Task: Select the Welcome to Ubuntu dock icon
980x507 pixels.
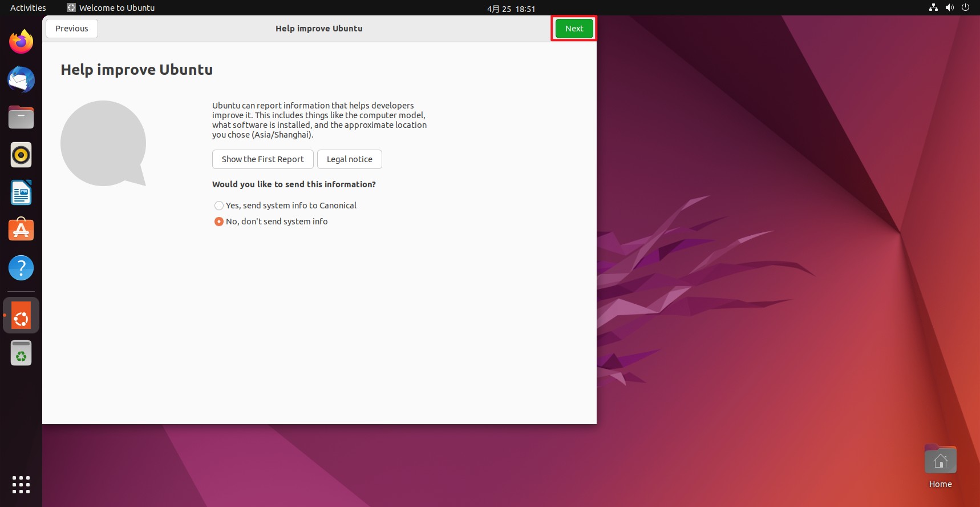Action: click(x=21, y=315)
